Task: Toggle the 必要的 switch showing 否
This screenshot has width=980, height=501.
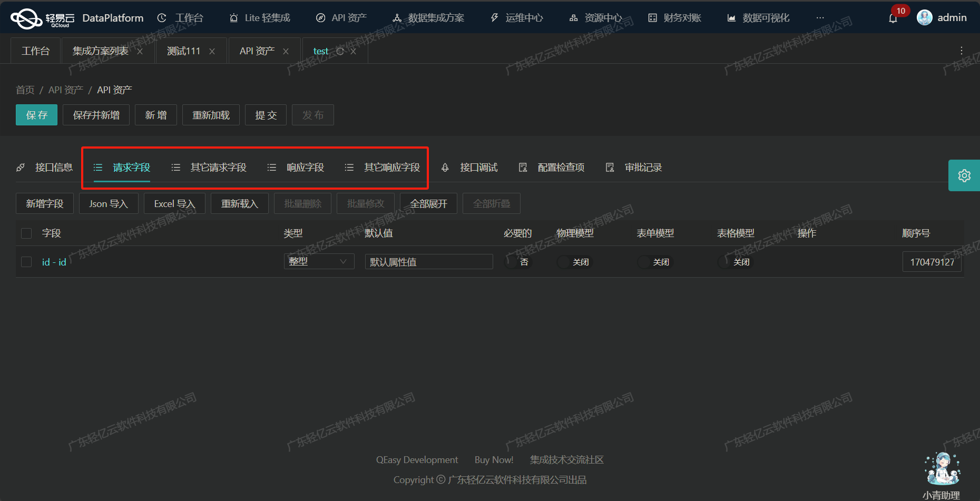Action: point(518,262)
